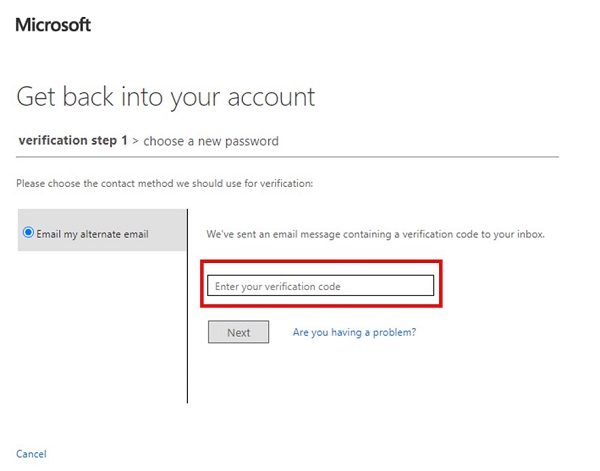Click the red highlight border around the code field
Screen dimensions: 600x471
pyautogui.click(x=321, y=263)
